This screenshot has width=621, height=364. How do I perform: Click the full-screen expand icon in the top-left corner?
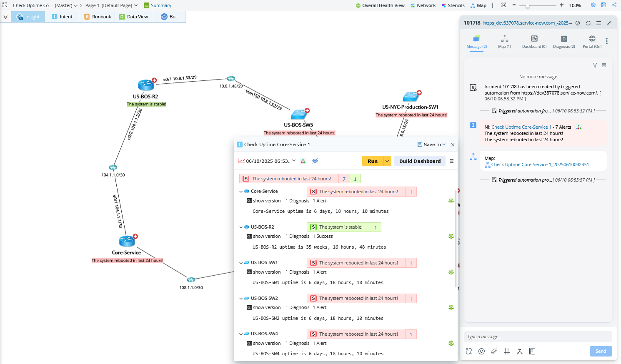click(x=5, y=5)
